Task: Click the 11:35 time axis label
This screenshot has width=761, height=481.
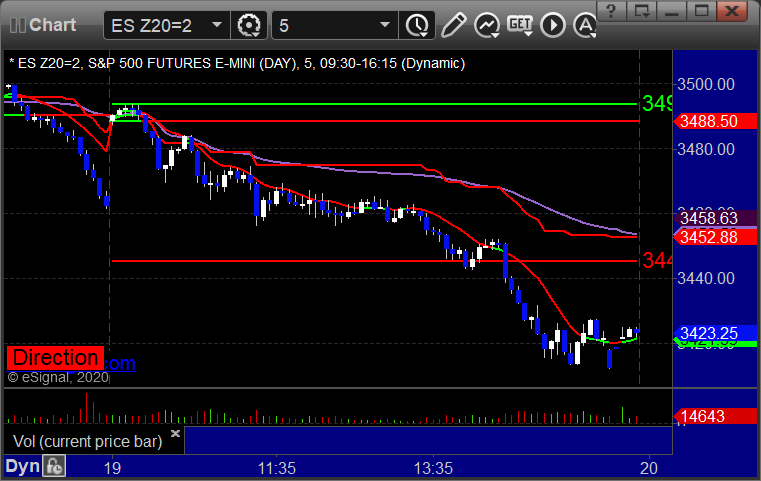Action: coord(277,468)
